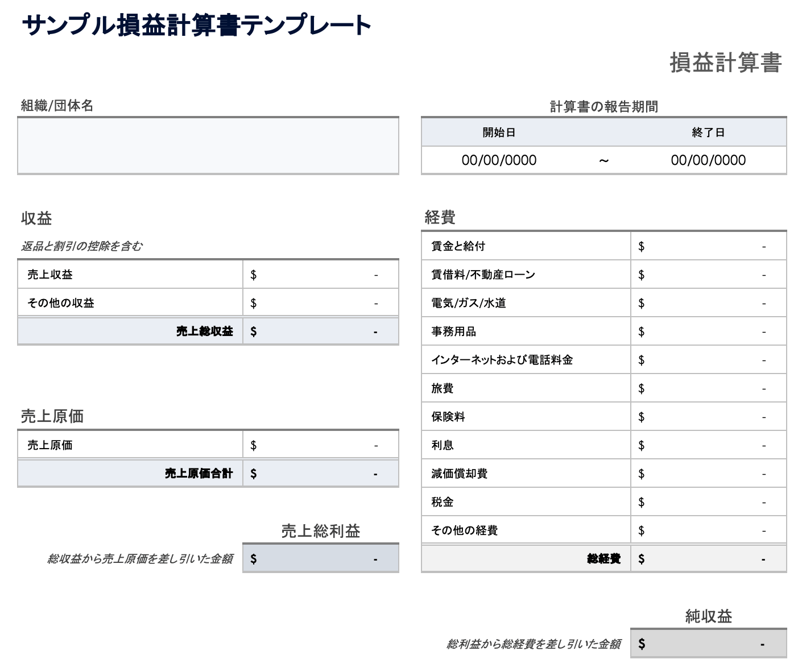Click the 賃金と給付 amount cell
Screen dimensions: 802x672
click(709, 246)
